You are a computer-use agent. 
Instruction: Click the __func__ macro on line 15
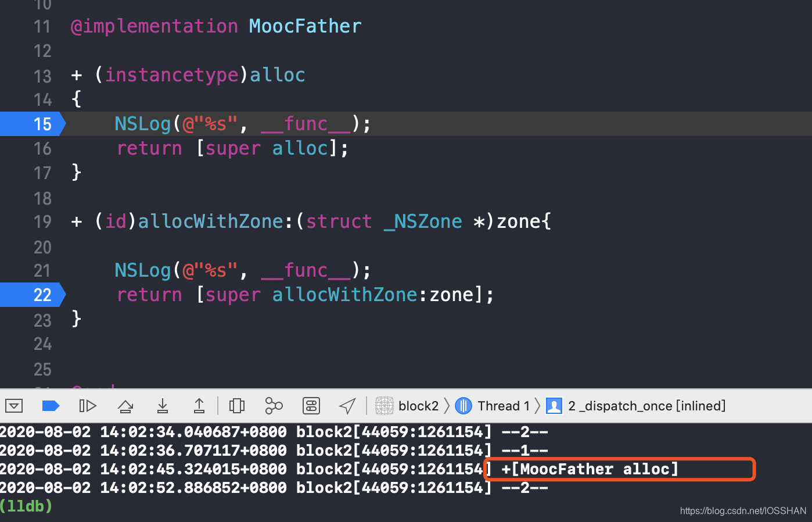(x=306, y=124)
